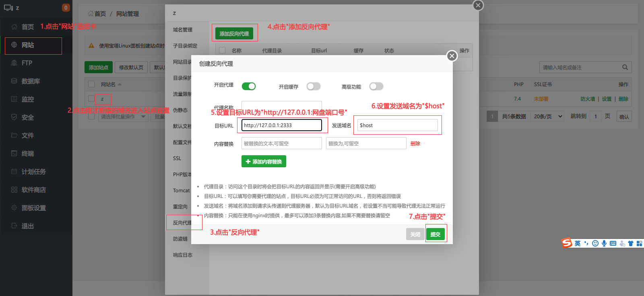Viewport: 644px width, 296px height.
Task: Click the terminal icon in the sidebar
Action: (x=14, y=154)
